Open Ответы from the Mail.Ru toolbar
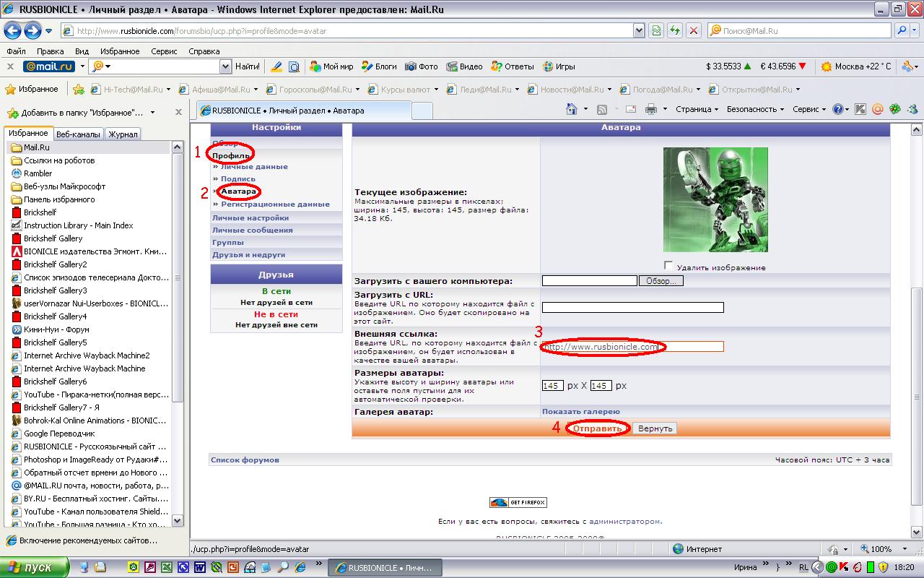The width and height of the screenshot is (924, 578). 512,66
